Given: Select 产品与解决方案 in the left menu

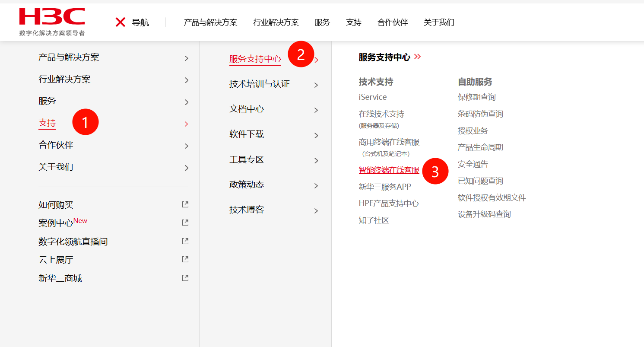Looking at the screenshot, I should pyautogui.click(x=69, y=57).
